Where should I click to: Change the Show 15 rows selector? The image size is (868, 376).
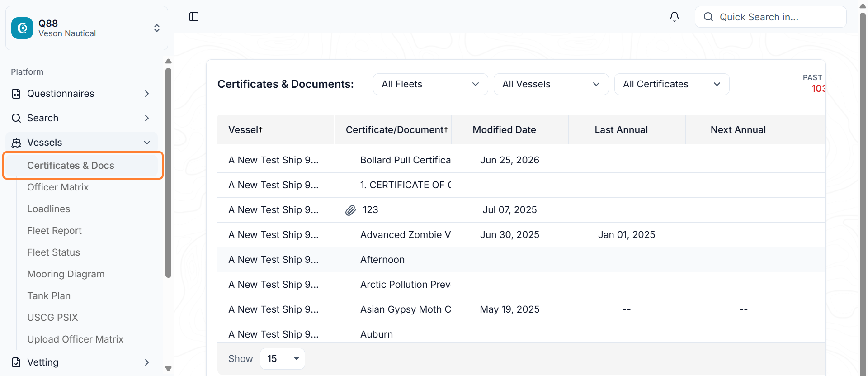click(x=283, y=359)
